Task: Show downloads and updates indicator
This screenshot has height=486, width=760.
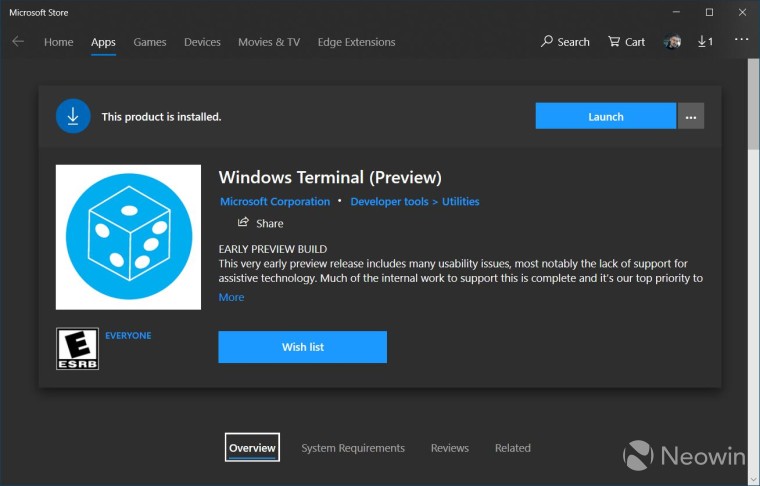Action: 705,42
